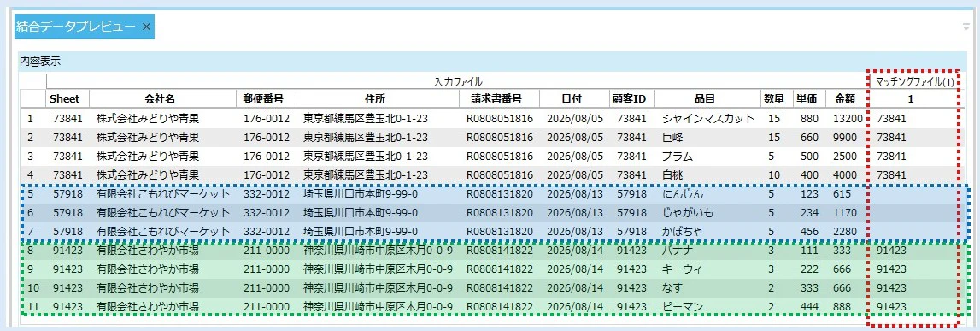Click 有限会社さわやか市場 in row 9
The height and width of the screenshot is (331, 980).
(148, 269)
